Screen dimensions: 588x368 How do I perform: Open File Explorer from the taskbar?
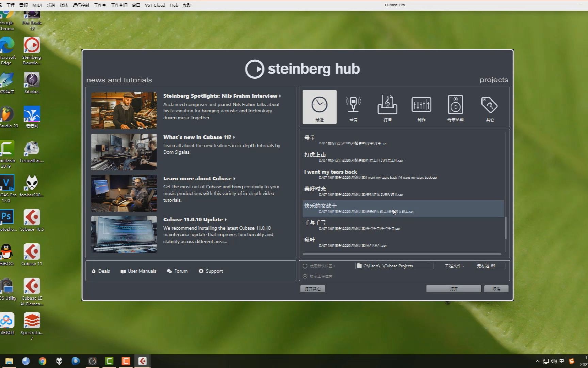pos(9,361)
